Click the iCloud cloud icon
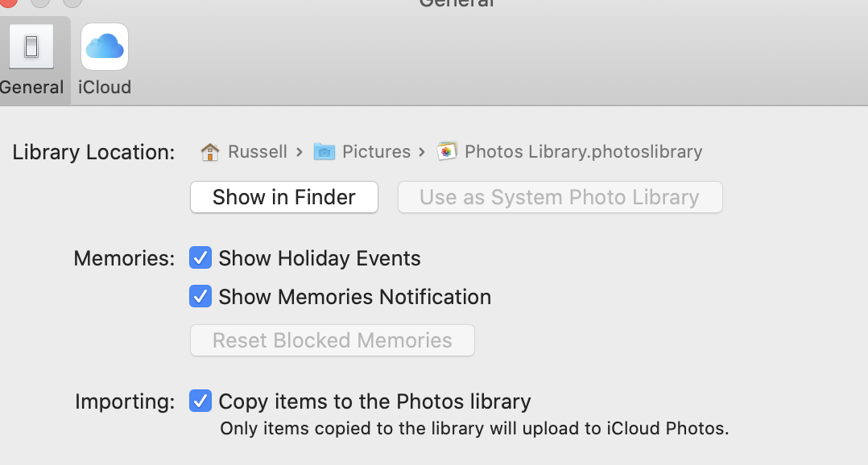This screenshot has height=465, width=868. [x=105, y=47]
